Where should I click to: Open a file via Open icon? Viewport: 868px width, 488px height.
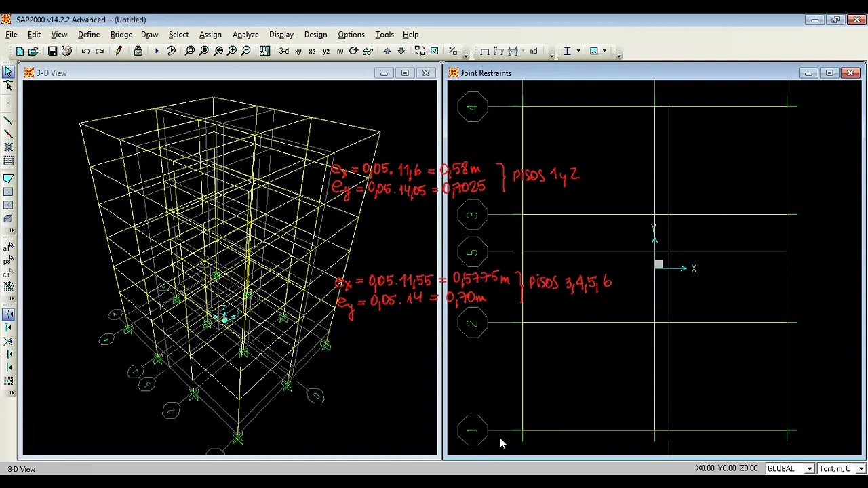click(33, 52)
